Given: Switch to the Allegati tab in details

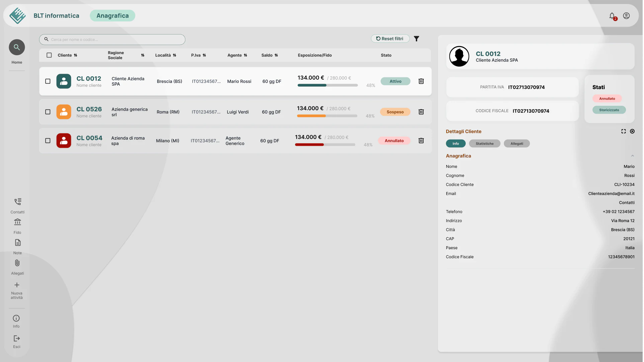Looking at the screenshot, I should coord(517,144).
